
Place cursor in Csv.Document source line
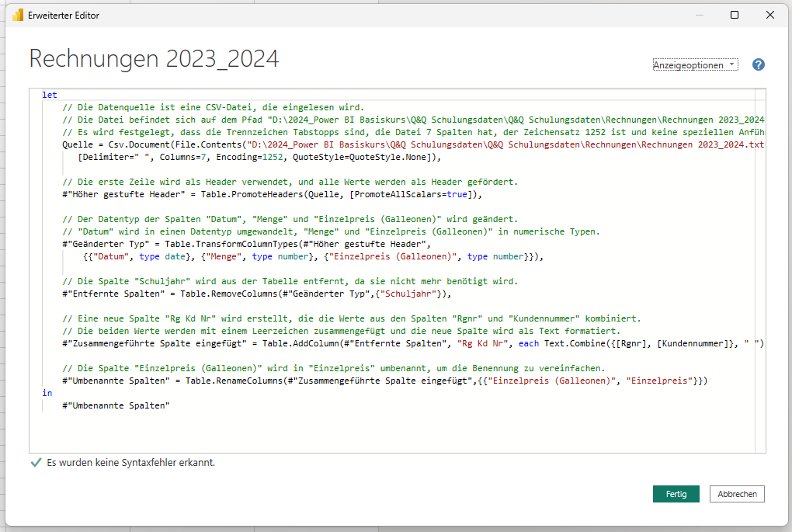click(412, 144)
